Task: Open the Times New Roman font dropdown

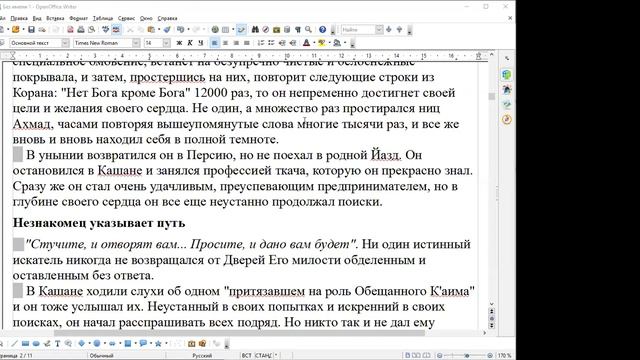Action: click(x=136, y=43)
